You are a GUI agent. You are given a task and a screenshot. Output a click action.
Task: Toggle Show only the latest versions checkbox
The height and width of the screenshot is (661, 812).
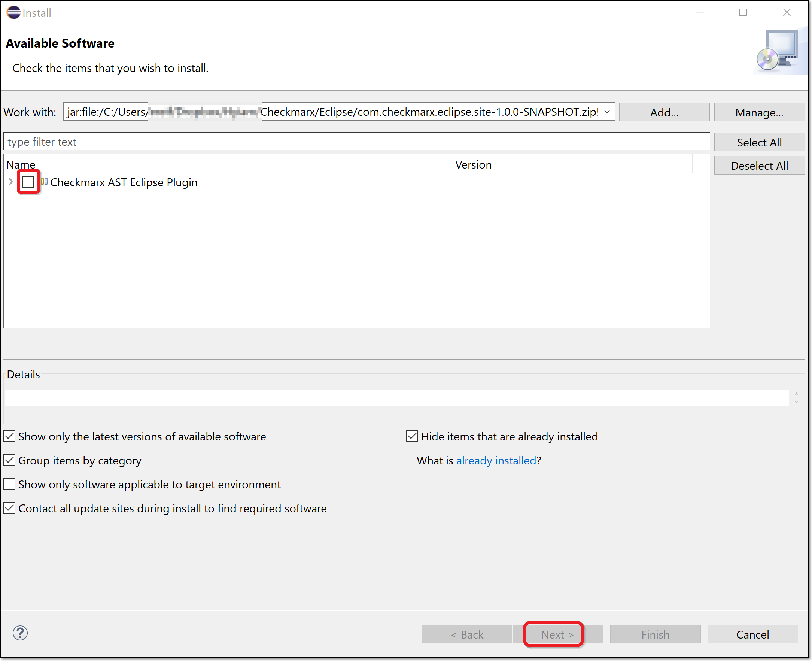pos(9,436)
